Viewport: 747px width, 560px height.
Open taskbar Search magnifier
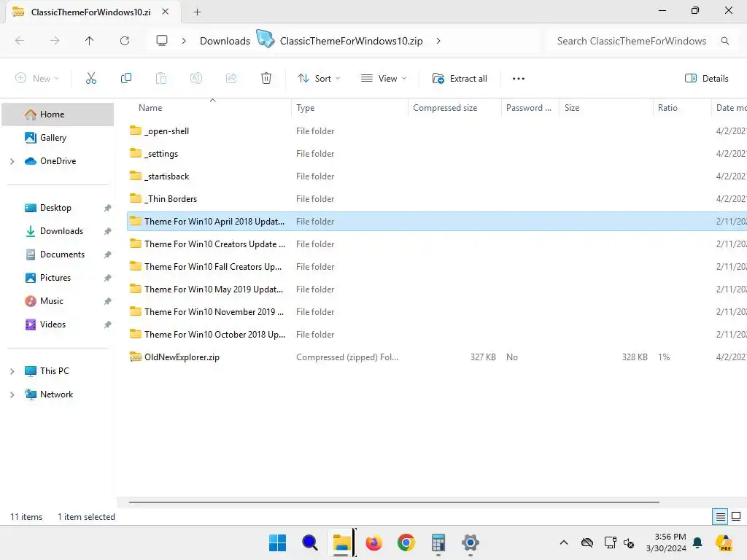(309, 542)
